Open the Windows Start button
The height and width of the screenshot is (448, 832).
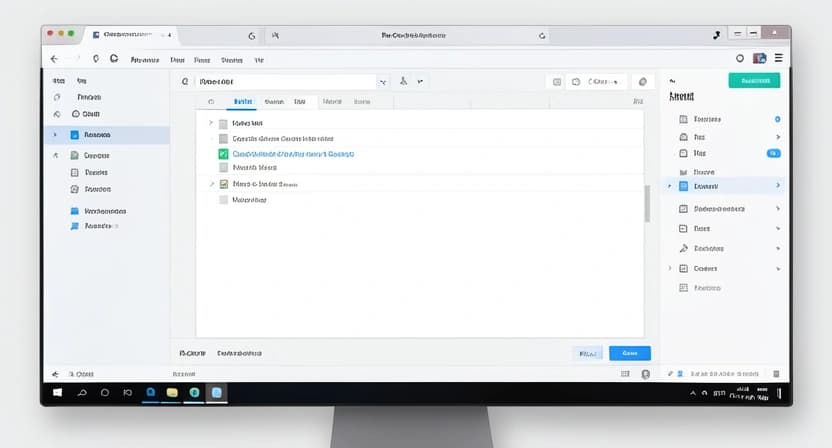(x=57, y=393)
